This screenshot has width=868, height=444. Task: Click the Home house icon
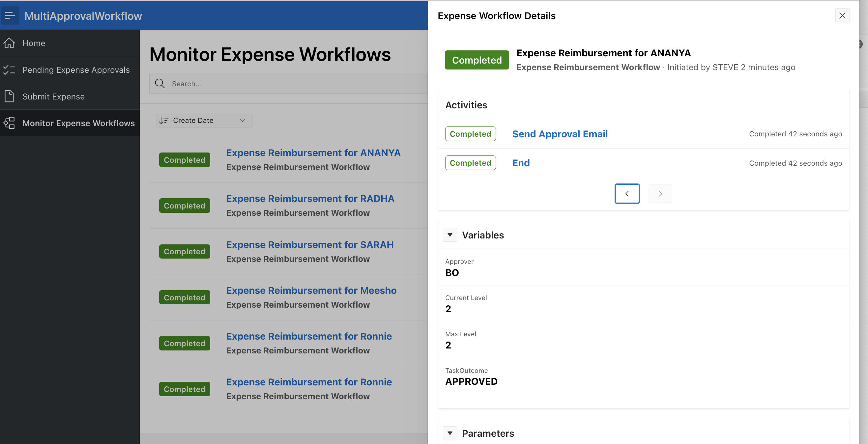coord(10,43)
